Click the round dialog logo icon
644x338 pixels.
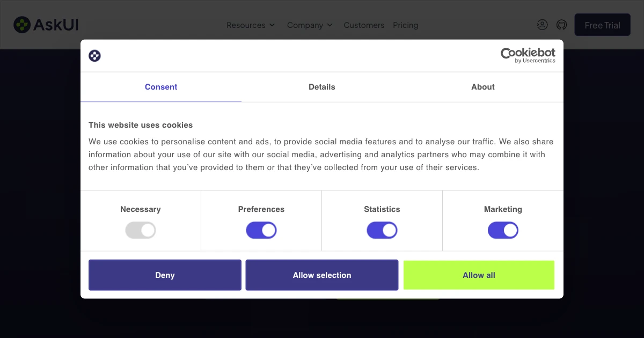pyautogui.click(x=94, y=56)
